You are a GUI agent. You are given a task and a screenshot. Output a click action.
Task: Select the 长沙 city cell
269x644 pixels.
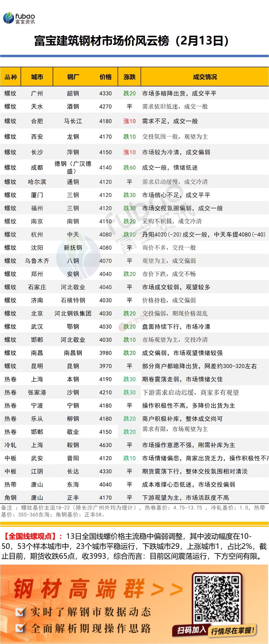(x=37, y=152)
